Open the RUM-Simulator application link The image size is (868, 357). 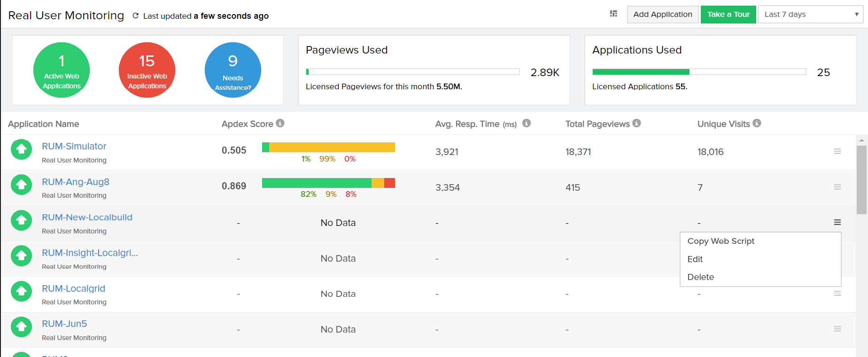(74, 146)
